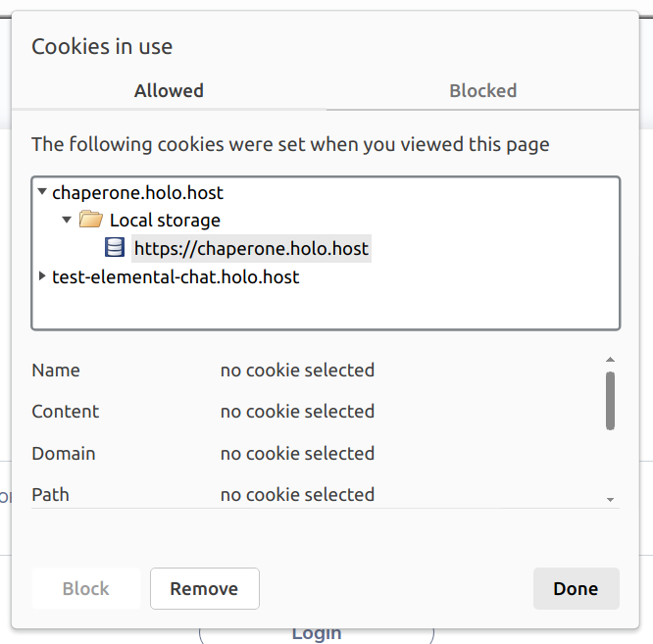The height and width of the screenshot is (644, 653).
Task: Click the Name field value text
Action: pos(297,371)
